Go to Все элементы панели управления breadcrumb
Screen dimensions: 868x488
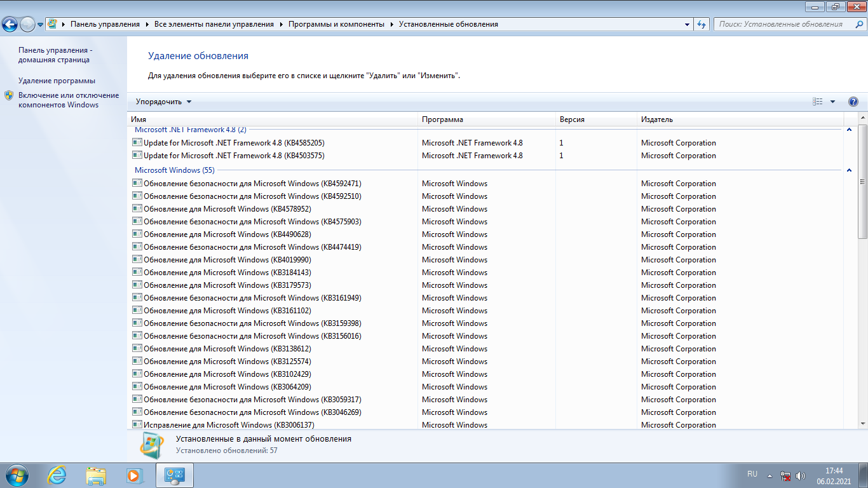tap(214, 24)
